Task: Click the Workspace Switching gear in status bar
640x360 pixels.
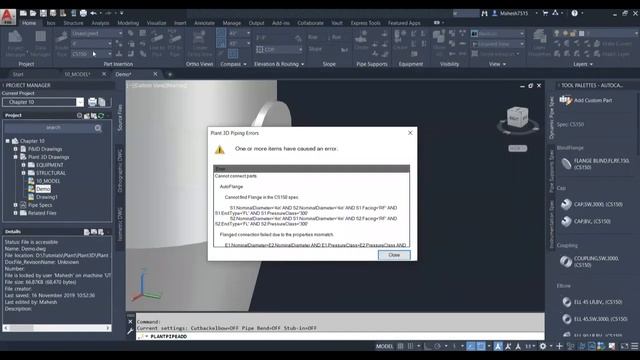Action: pos(543,346)
